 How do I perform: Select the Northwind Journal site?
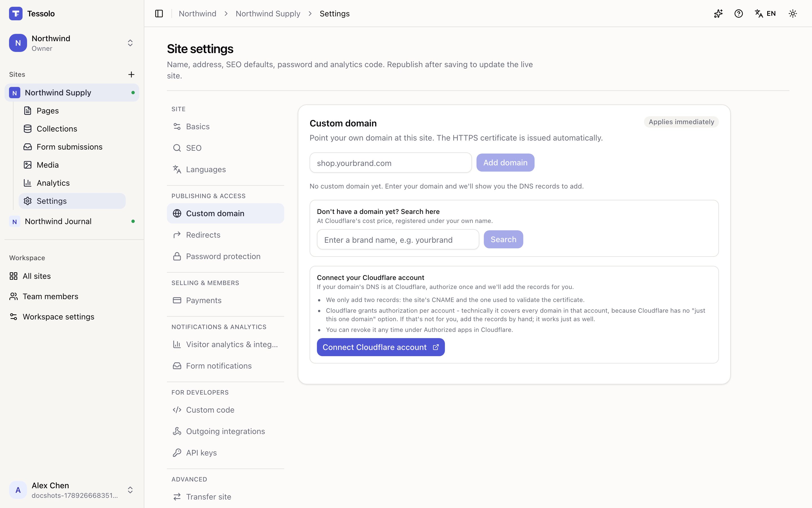72,222
